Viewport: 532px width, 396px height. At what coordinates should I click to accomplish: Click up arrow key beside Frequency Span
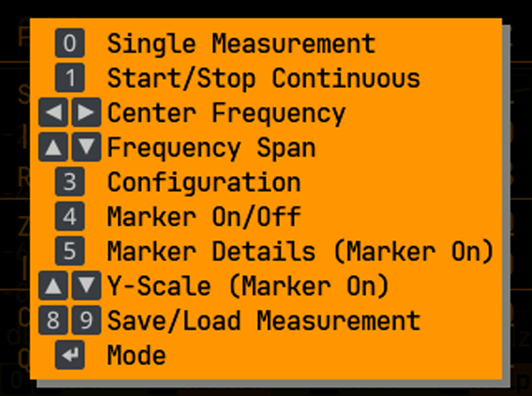[53, 147]
